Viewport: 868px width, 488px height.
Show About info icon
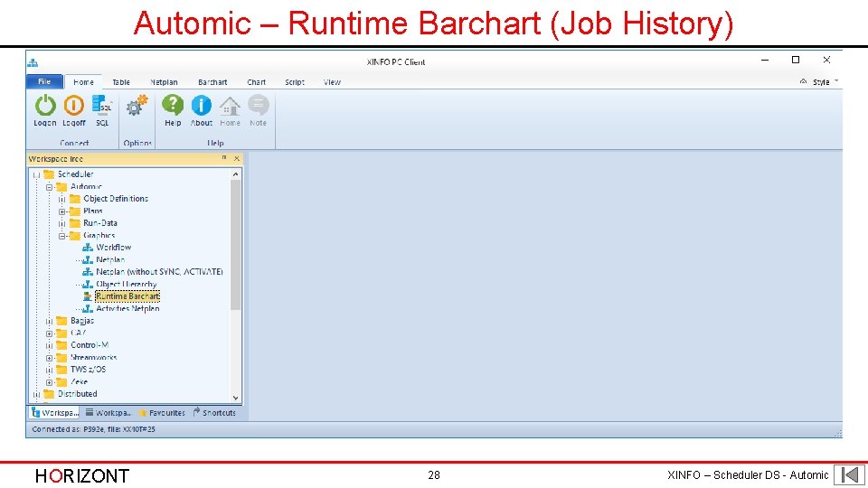coord(201,105)
